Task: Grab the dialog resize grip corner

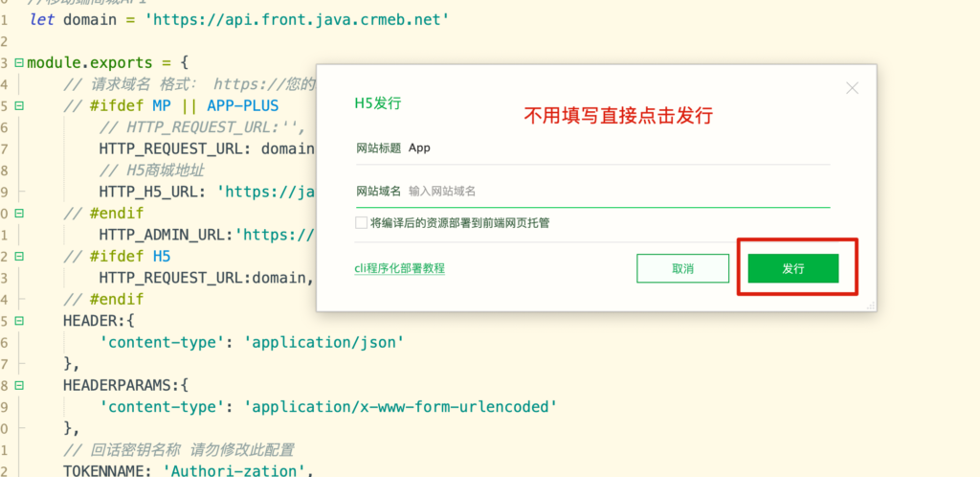Action: coord(871,306)
